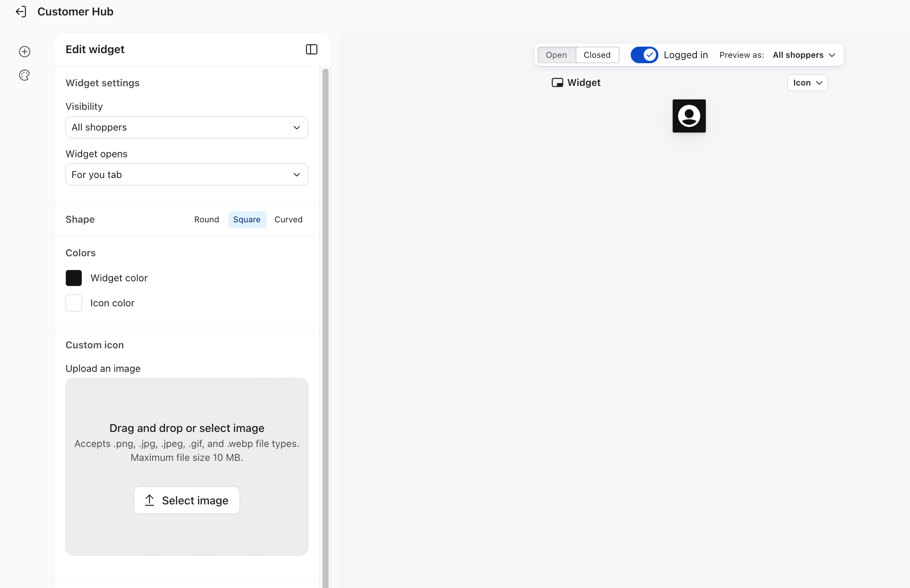The height and width of the screenshot is (588, 910).
Task: Open the add section plus icon
Action: coord(25,52)
